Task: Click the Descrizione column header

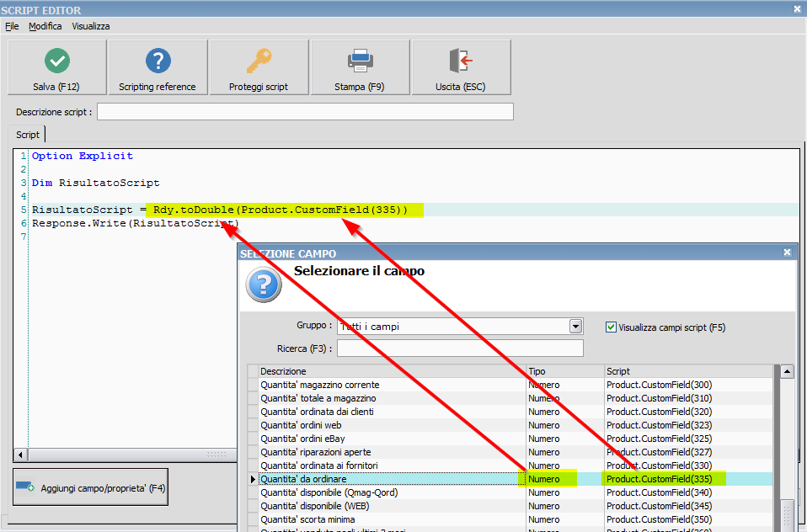Action: 393,371
